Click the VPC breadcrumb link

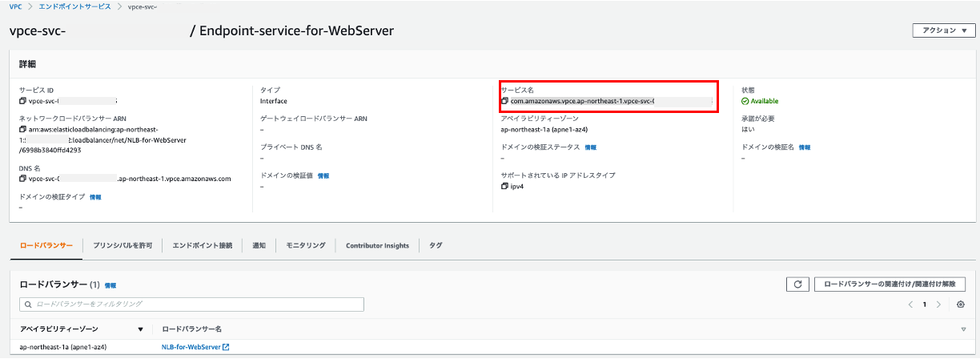(x=15, y=6)
